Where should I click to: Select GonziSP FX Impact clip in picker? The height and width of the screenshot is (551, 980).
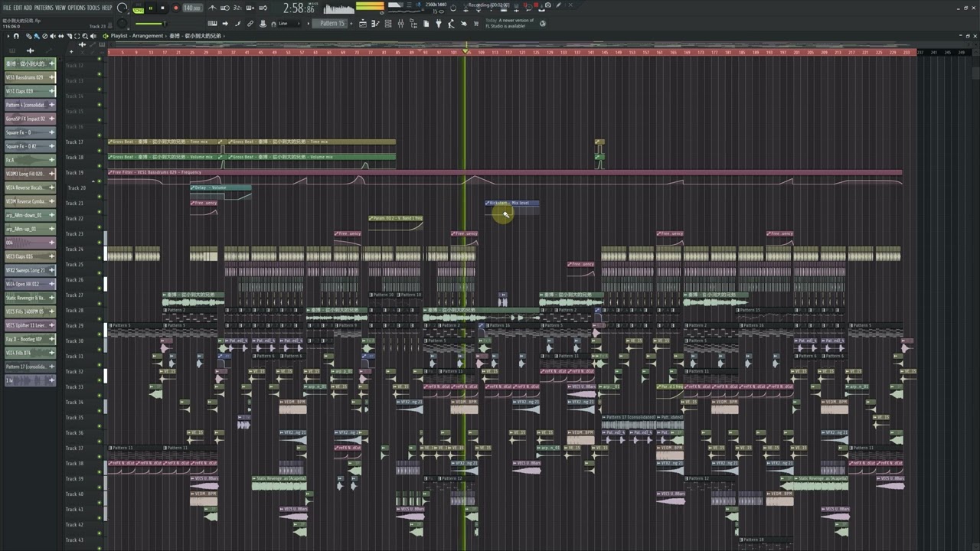pos(30,119)
